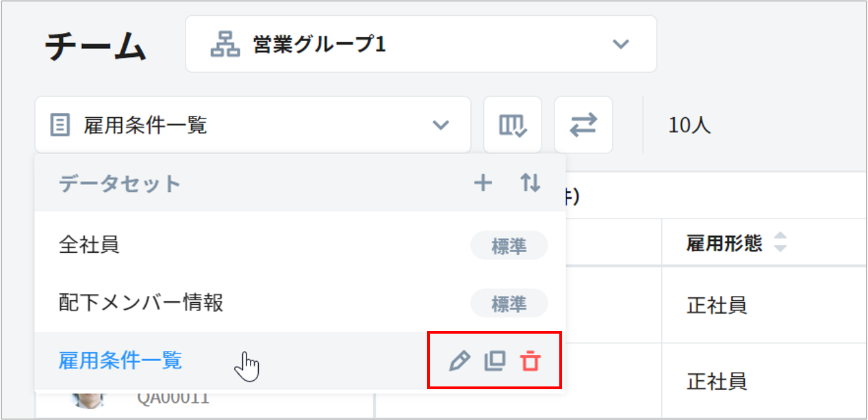Viewport: 868px width, 420px height.
Task: Open the 営業グループ1 team dropdown
Action: coord(420,45)
